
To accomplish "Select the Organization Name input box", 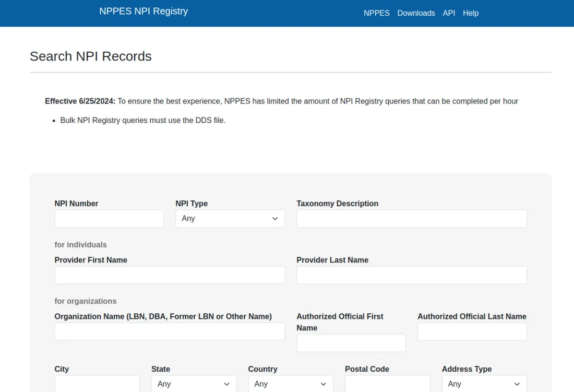I will click(170, 331).
